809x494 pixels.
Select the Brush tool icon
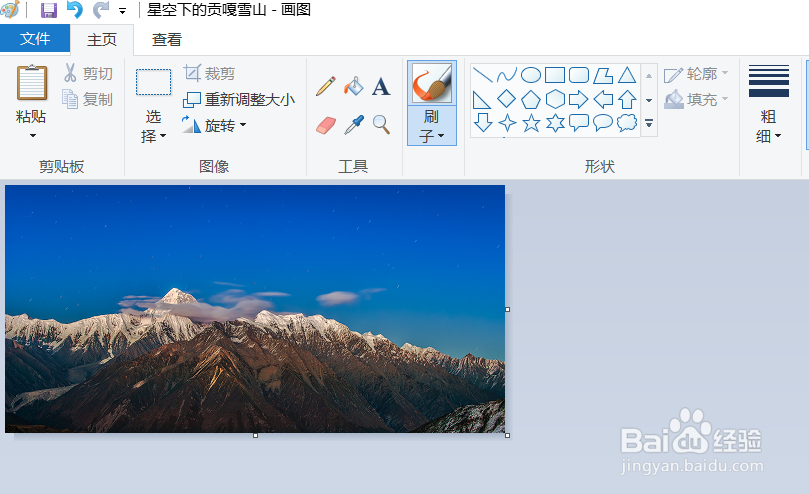(x=432, y=83)
